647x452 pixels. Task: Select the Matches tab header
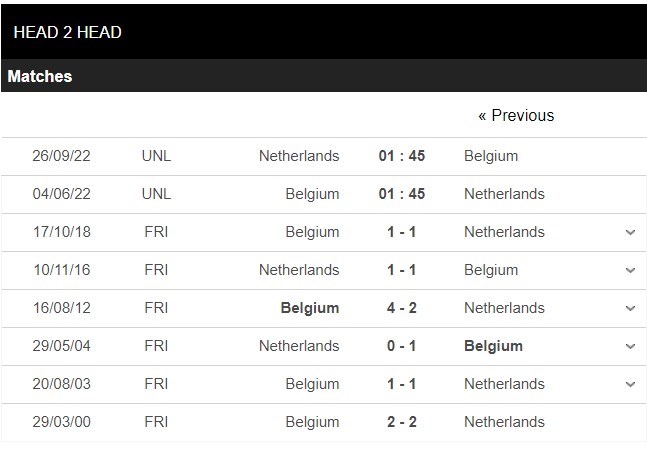40,76
